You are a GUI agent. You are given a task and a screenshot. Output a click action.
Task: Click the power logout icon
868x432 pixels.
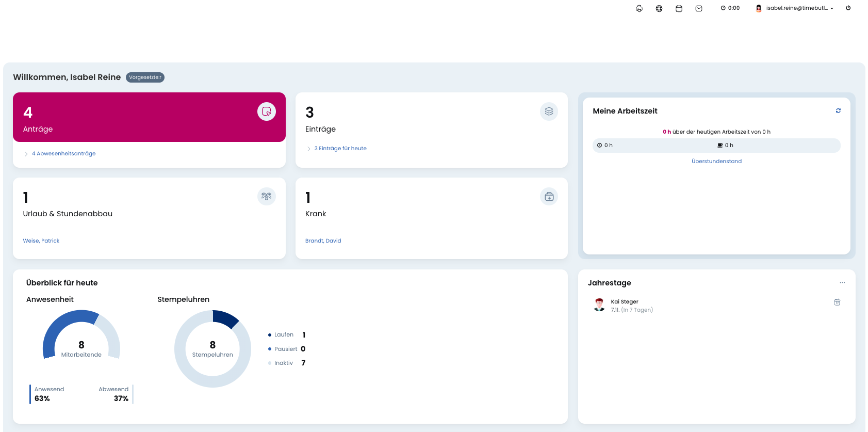848,8
